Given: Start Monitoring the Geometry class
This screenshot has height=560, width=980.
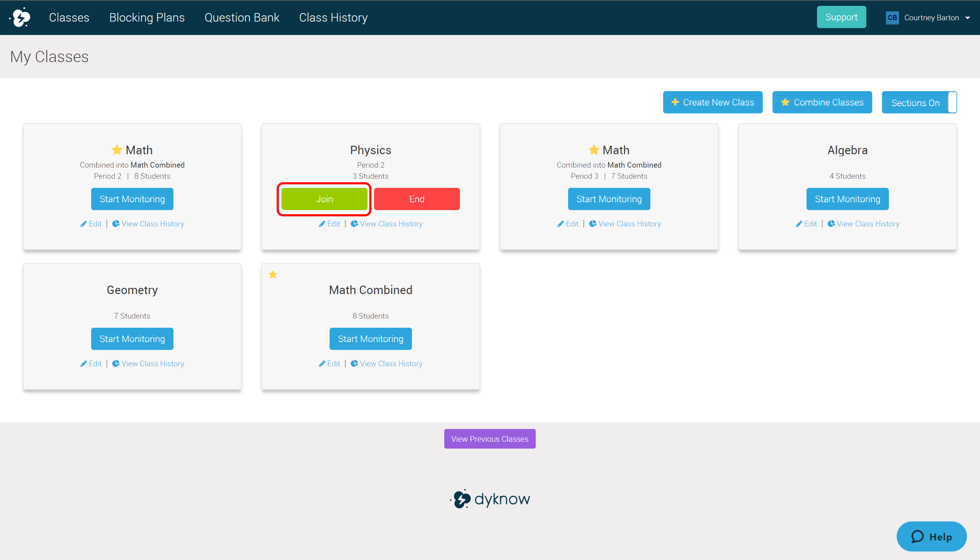Looking at the screenshot, I should point(132,339).
